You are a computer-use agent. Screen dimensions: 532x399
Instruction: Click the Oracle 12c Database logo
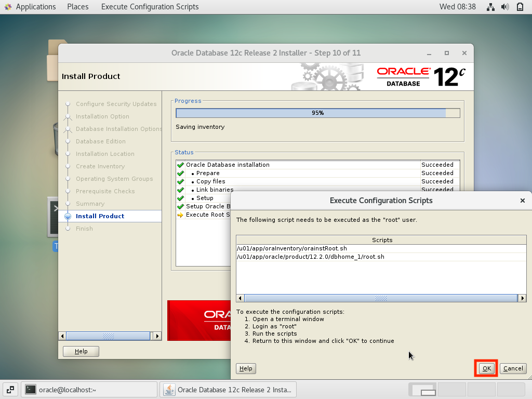[x=421, y=77]
